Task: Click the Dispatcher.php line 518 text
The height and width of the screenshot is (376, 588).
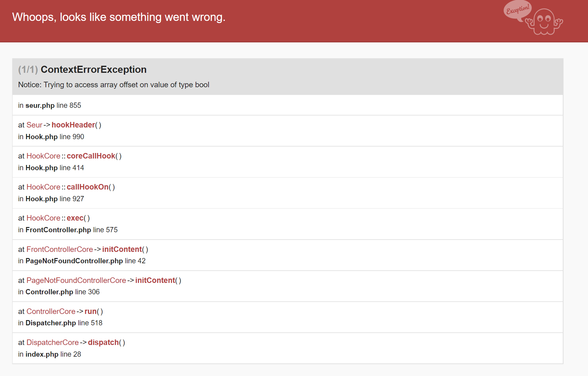Action: click(x=60, y=323)
